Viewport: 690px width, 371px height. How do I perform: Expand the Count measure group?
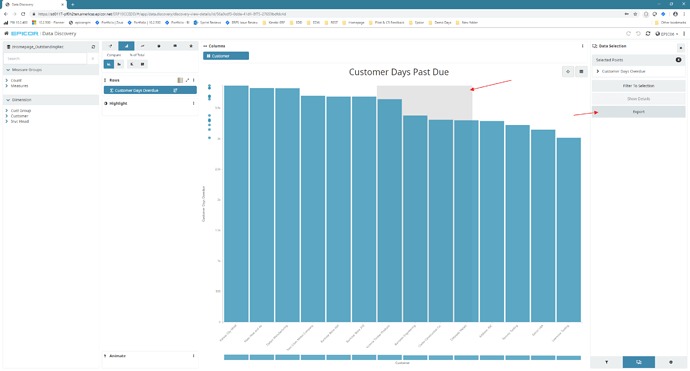(7, 81)
